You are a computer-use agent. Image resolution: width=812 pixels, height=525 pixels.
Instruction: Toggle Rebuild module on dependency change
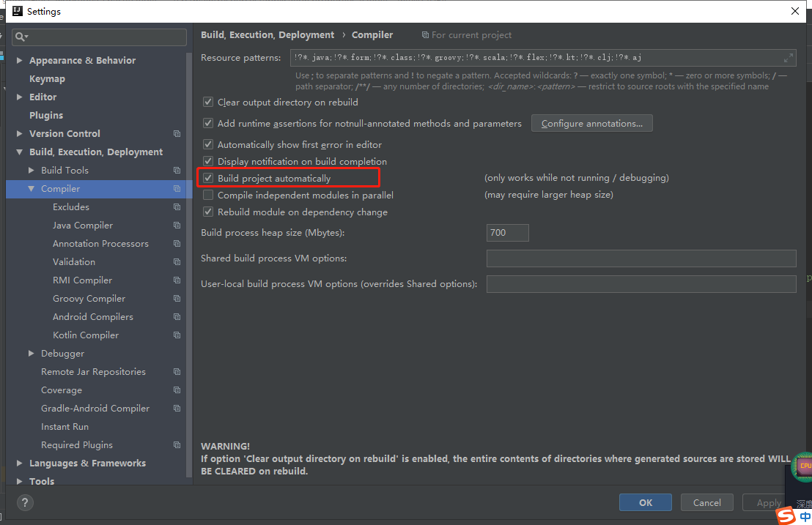click(208, 212)
